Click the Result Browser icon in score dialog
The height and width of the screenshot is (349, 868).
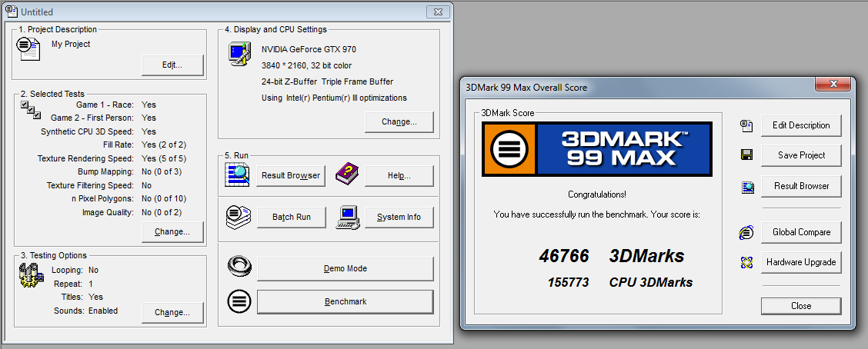pyautogui.click(x=747, y=187)
